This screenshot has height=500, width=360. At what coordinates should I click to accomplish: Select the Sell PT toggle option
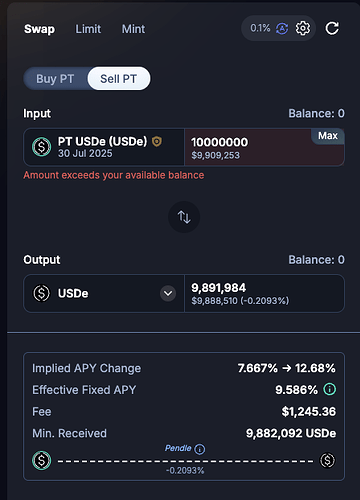119,79
